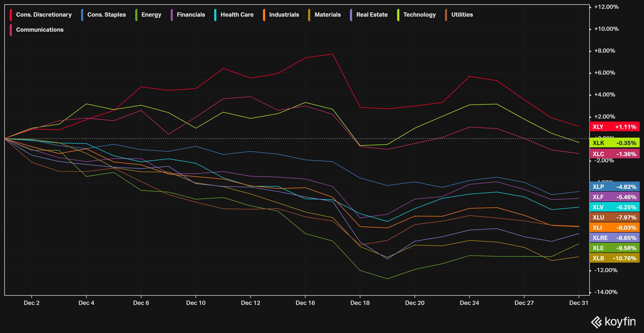This screenshot has width=644, height=333.
Task: Select the Industrials legend entry
Action: click(x=284, y=15)
